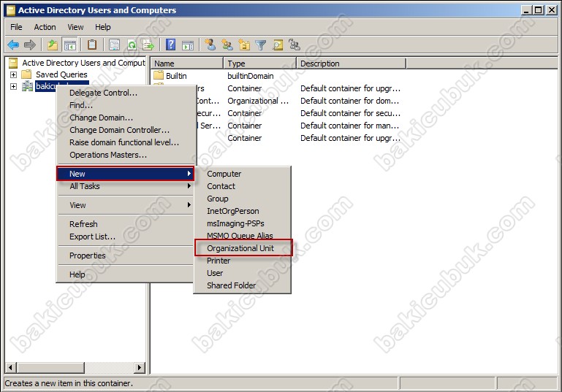The height and width of the screenshot is (392, 562).
Task: Click the Properties toolbar icon
Action: pyautogui.click(x=114, y=45)
